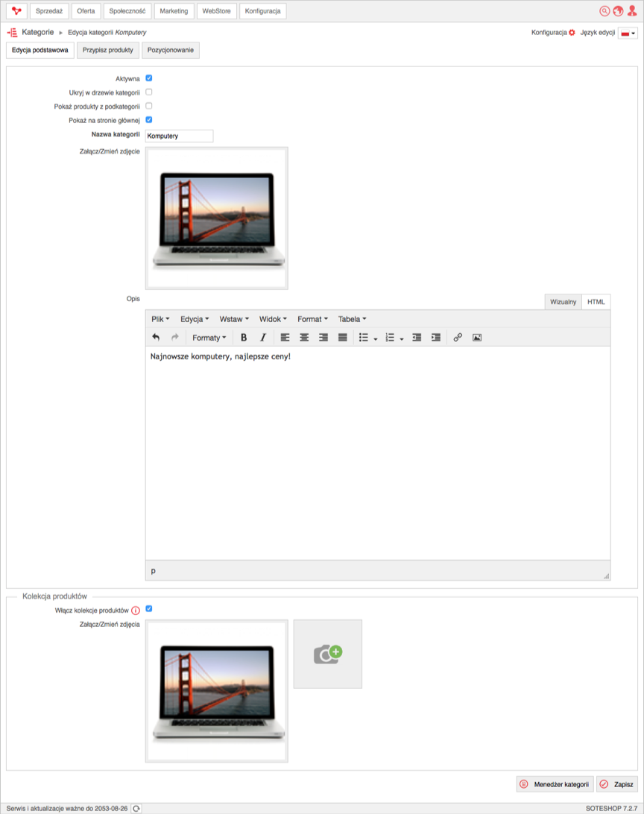Add new collection photo via camera icon
The width and height of the screenshot is (644, 814).
[x=328, y=654]
